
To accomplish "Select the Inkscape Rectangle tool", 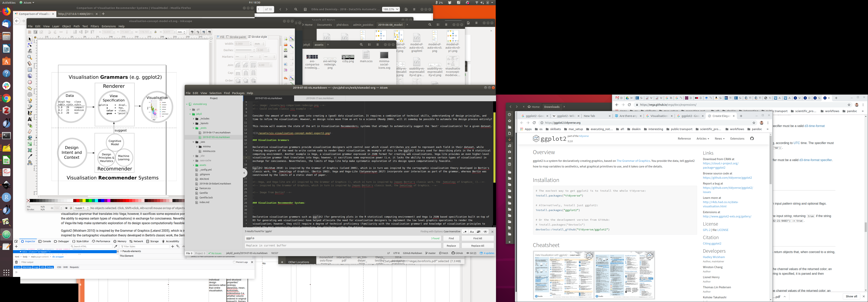I will 30,70.
